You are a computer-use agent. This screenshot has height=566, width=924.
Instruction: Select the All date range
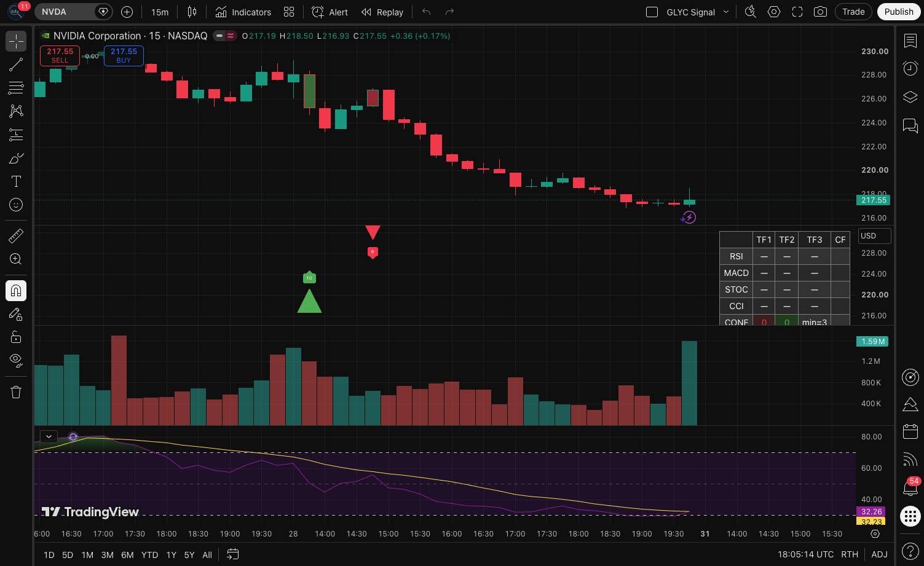(207, 554)
